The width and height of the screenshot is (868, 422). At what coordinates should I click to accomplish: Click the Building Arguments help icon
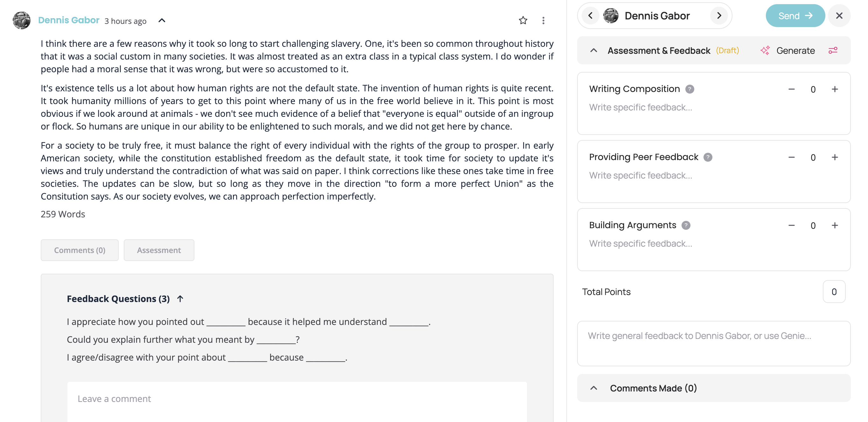point(686,225)
